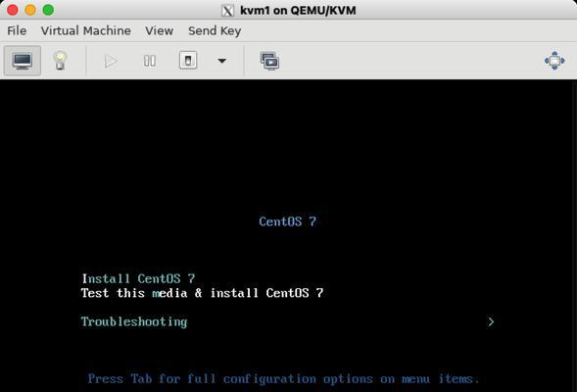
Task: Select Test this media & install entry
Action: click(x=202, y=293)
